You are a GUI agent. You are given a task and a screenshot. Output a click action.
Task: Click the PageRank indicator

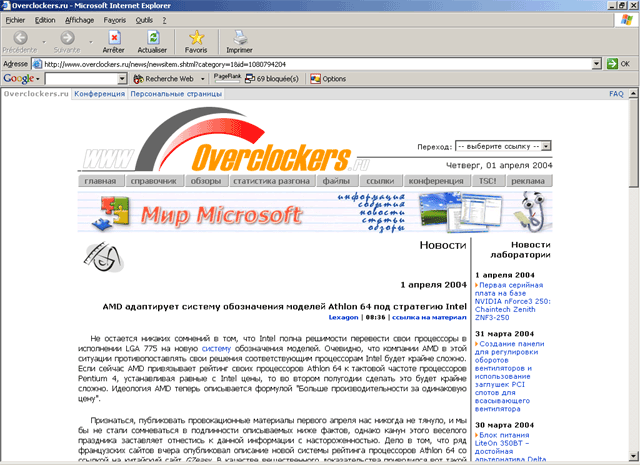(x=227, y=78)
